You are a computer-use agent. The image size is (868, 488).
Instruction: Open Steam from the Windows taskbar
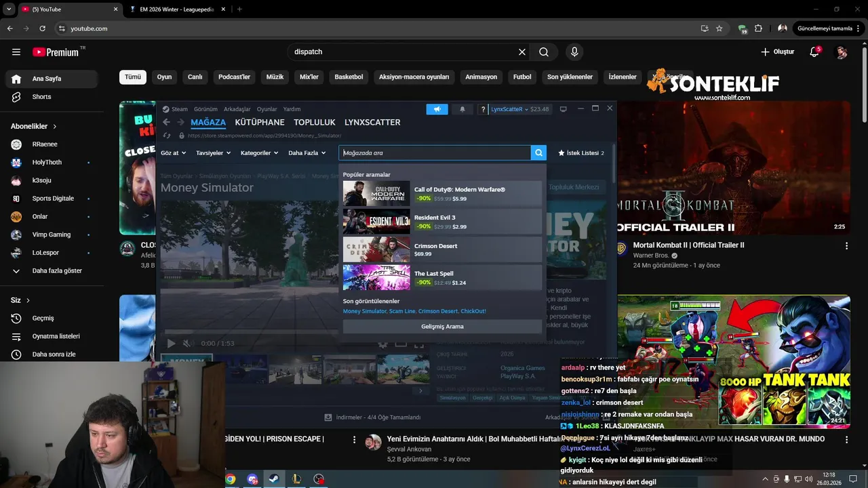point(275,479)
